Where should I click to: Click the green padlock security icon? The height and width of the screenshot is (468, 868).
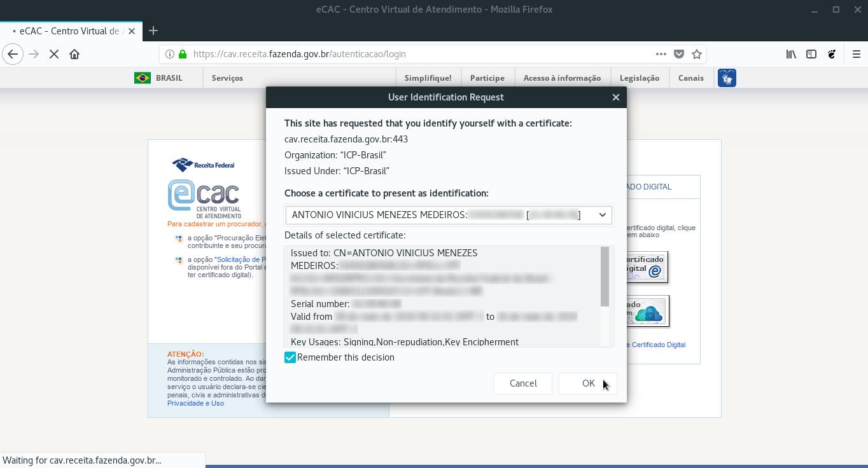pos(183,54)
